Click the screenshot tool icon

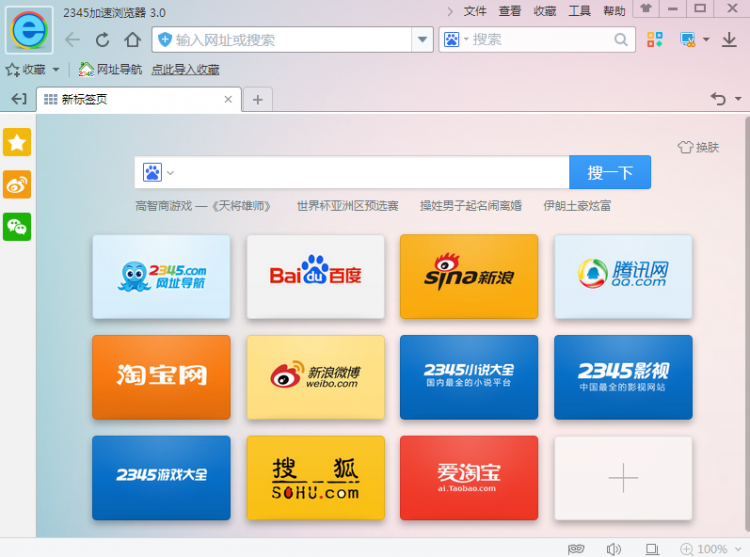click(688, 40)
